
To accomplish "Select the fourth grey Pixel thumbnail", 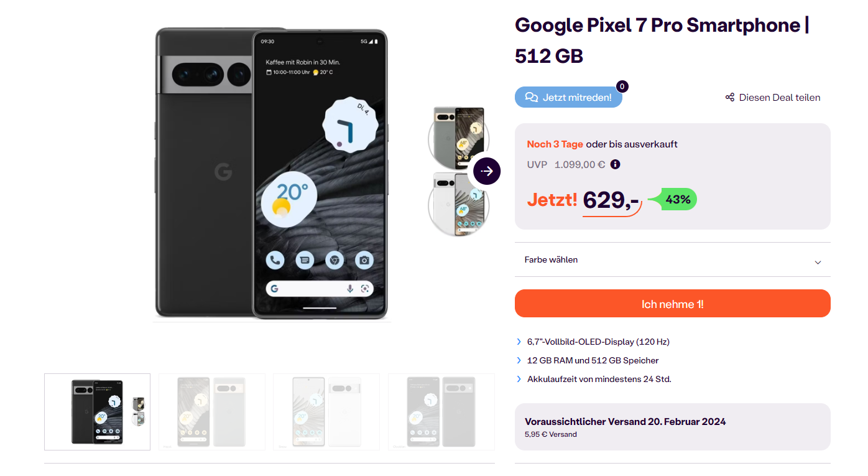I will click(x=441, y=411).
